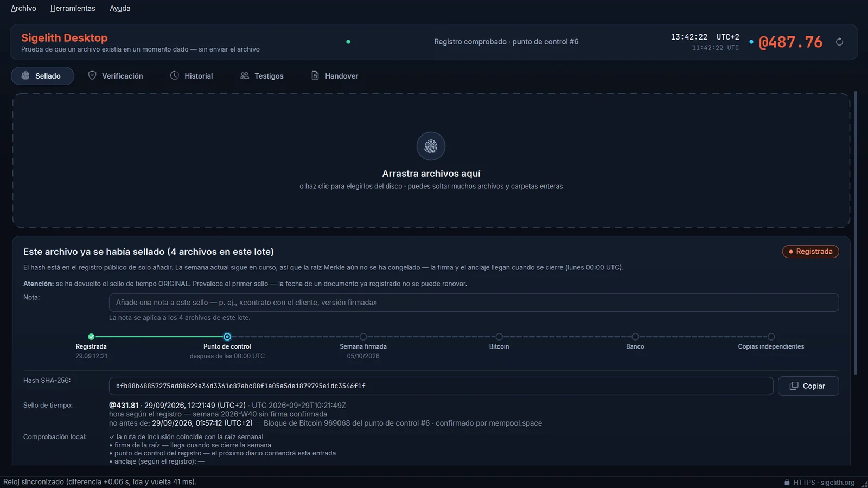Click 'La nota se aplica a los 4 archivos' hint
Image resolution: width=868 pixels, height=488 pixels.
point(180,318)
